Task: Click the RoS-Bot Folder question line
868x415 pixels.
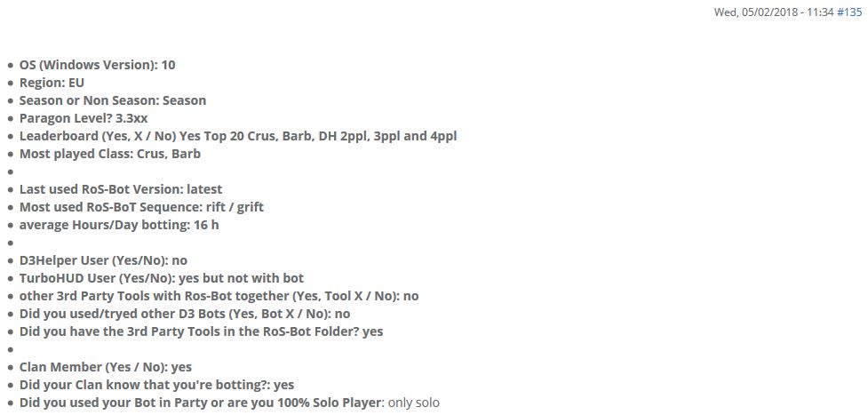Action: click(202, 331)
